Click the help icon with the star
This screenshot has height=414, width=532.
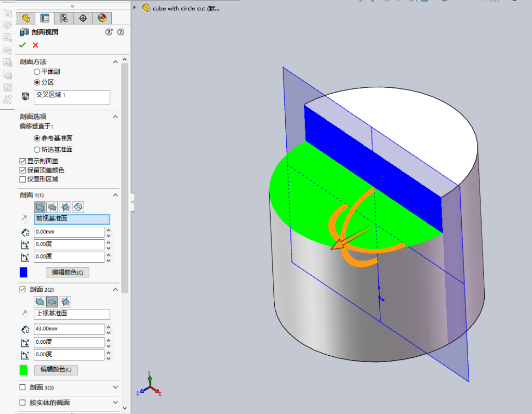point(109,32)
